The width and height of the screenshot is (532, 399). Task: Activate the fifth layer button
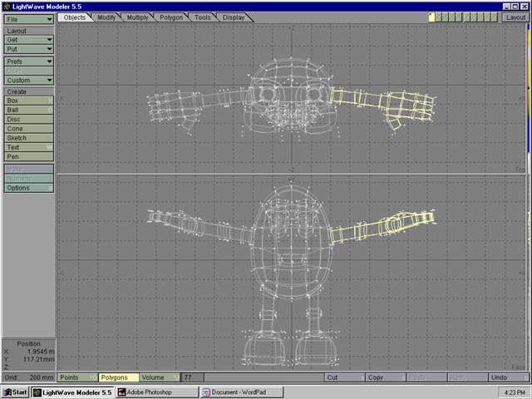tap(459, 17)
